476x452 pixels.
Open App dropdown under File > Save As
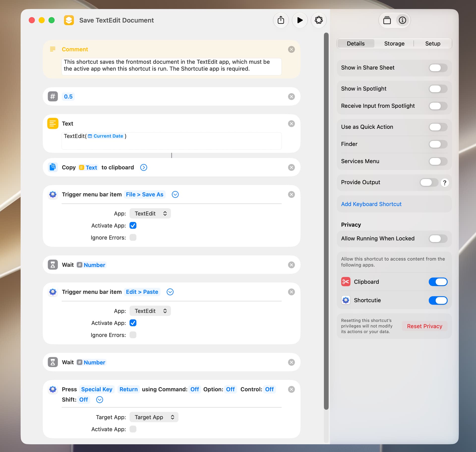pyautogui.click(x=150, y=213)
